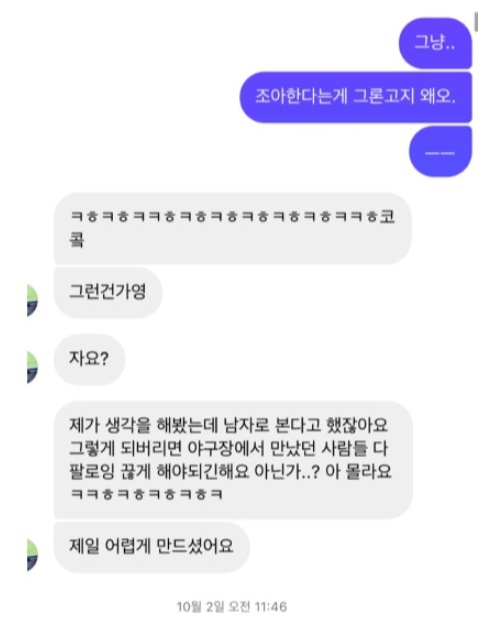Open the profile avatar next to 자요?
This screenshot has height=624, width=493.
[x=33, y=367]
